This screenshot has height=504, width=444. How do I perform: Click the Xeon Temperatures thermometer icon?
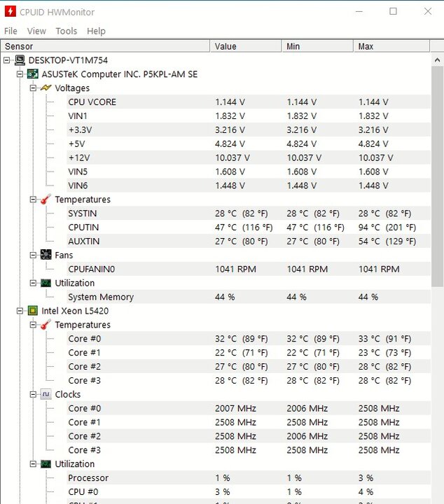pos(46,325)
